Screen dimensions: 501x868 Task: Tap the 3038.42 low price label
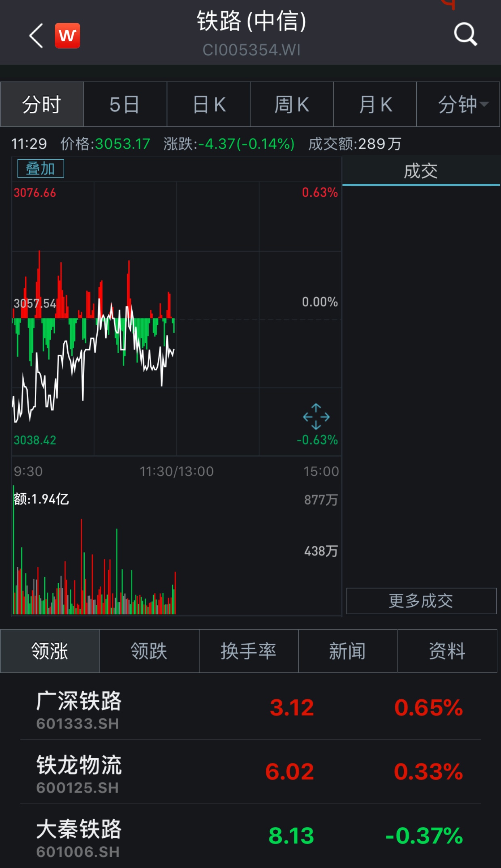pyautogui.click(x=35, y=440)
